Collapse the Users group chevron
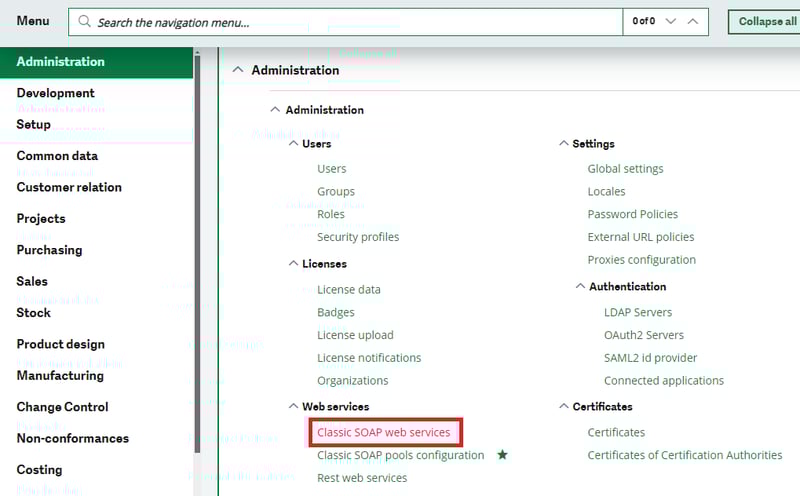 click(292, 144)
